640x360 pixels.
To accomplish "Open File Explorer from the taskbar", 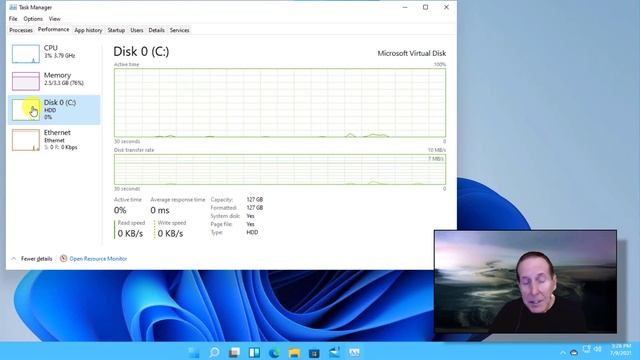I will coord(294,352).
